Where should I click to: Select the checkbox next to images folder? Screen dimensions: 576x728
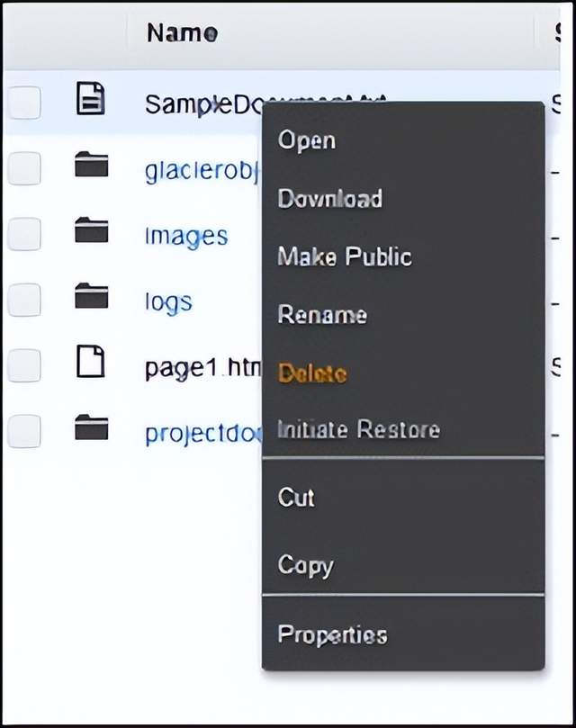coord(24,234)
